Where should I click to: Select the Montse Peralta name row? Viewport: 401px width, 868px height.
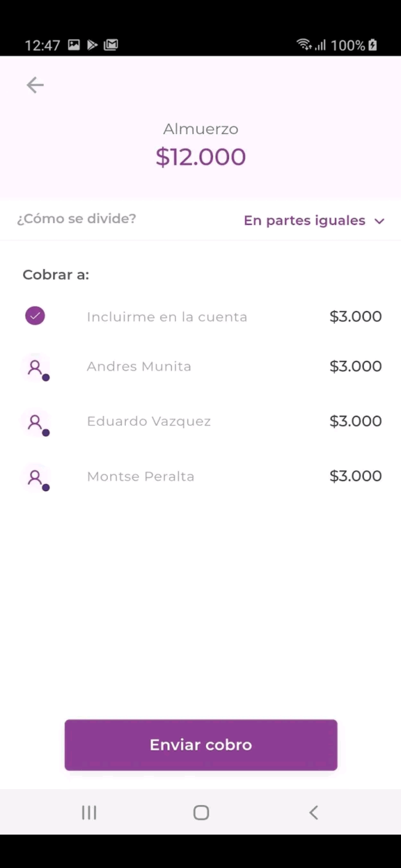[x=140, y=476]
